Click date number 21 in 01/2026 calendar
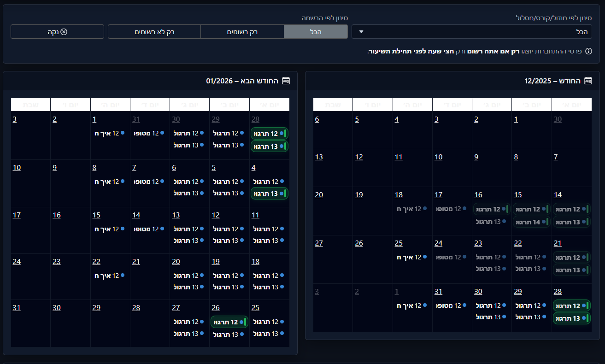605x364 pixels. [x=136, y=262]
